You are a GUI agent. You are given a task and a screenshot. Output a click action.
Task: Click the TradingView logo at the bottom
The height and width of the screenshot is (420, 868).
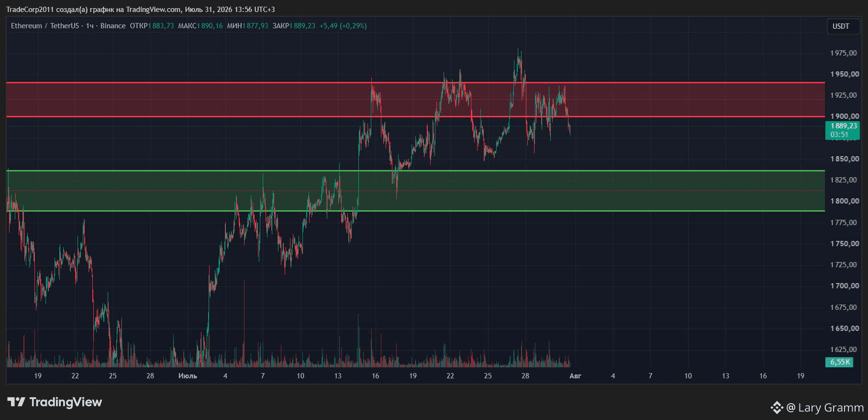tap(55, 402)
